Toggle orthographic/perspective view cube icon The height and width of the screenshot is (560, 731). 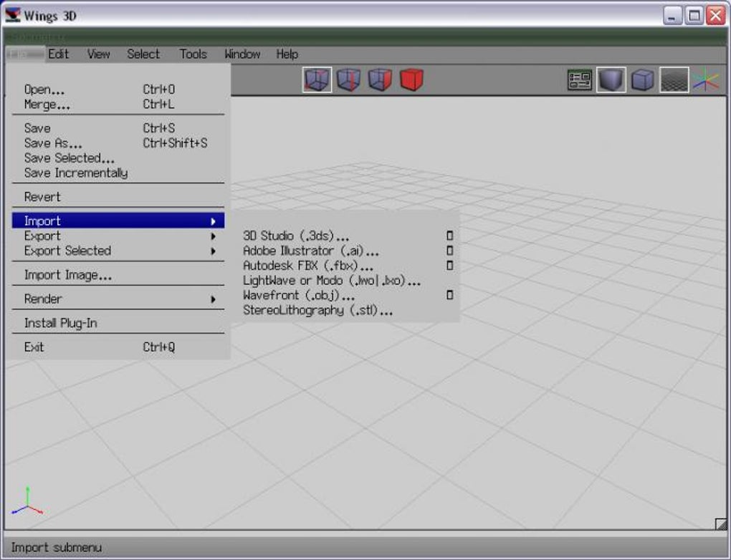point(643,79)
